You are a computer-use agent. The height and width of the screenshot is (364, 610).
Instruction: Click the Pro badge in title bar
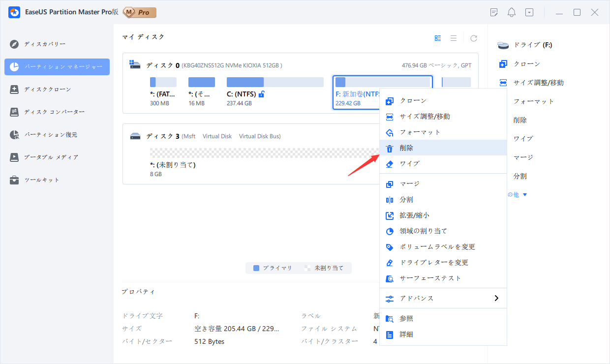[139, 12]
